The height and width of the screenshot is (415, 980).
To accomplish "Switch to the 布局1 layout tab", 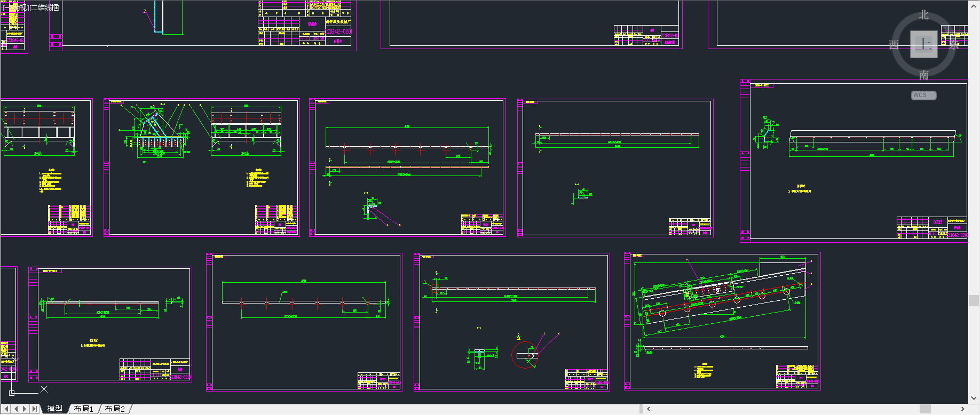I will pos(84,409).
